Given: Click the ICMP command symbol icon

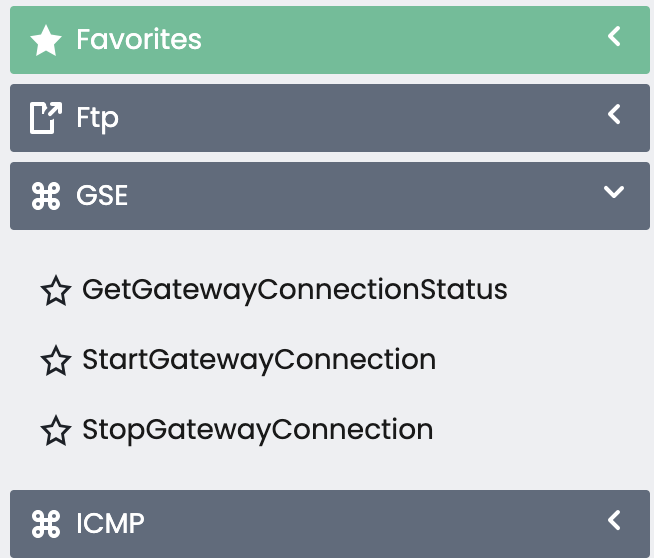Looking at the screenshot, I should [x=46, y=523].
